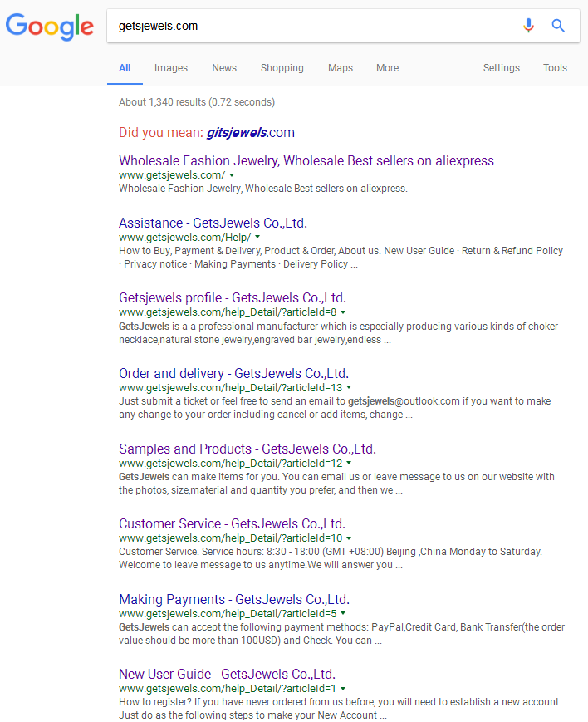Open the Maps tab

coord(341,68)
